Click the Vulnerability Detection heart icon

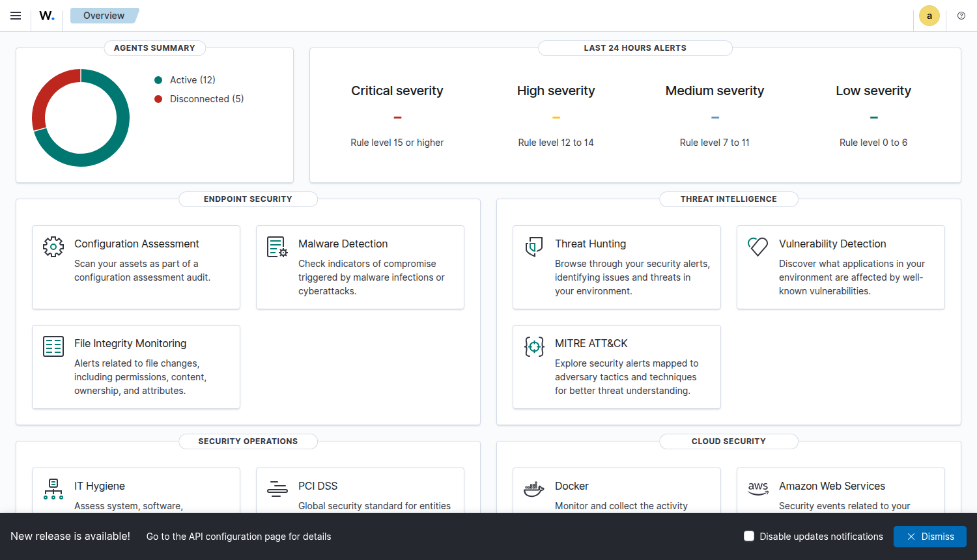click(x=758, y=247)
